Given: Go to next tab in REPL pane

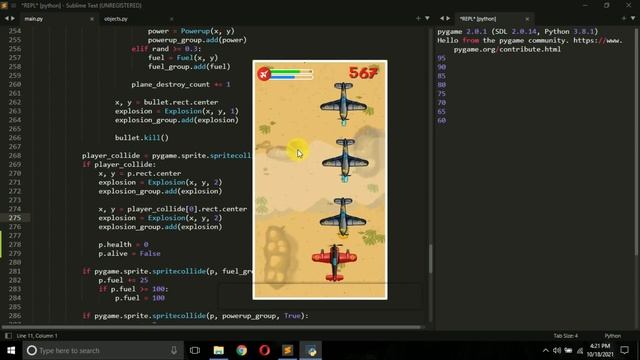Looking at the screenshot, I should tap(448, 18).
